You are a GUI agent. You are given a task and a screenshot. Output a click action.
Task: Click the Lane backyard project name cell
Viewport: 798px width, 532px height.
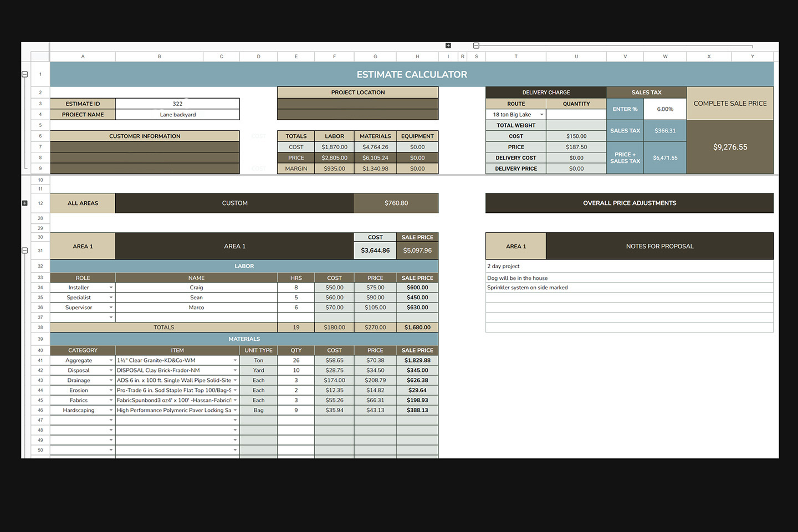pyautogui.click(x=177, y=115)
